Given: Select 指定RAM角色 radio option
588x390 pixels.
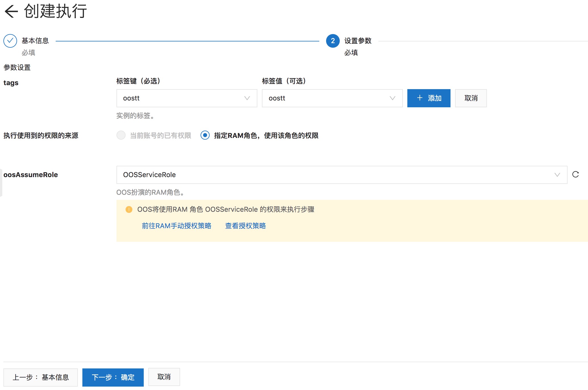Looking at the screenshot, I should [x=205, y=135].
